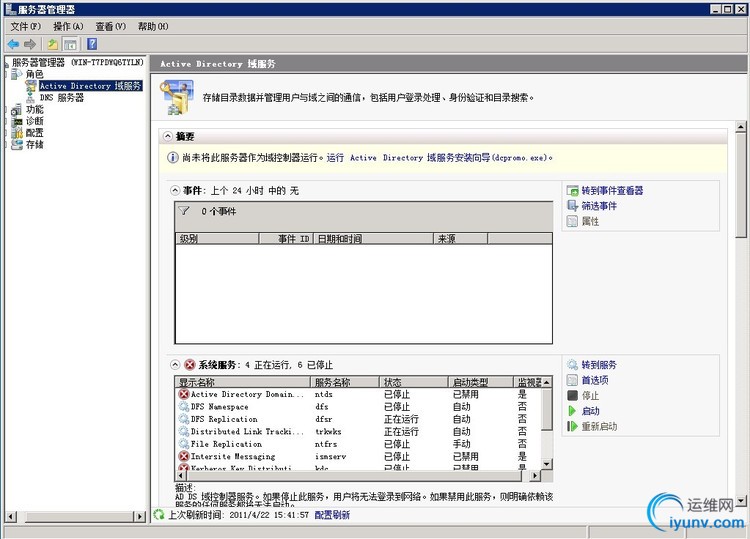Click the information icon in the yellow notice
The height and width of the screenshot is (539, 750).
pos(173,157)
